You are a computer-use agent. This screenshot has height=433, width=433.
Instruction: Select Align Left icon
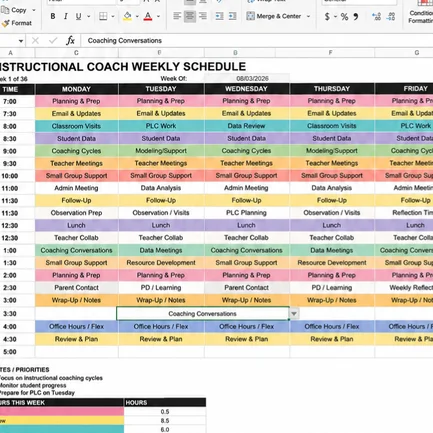click(177, 16)
